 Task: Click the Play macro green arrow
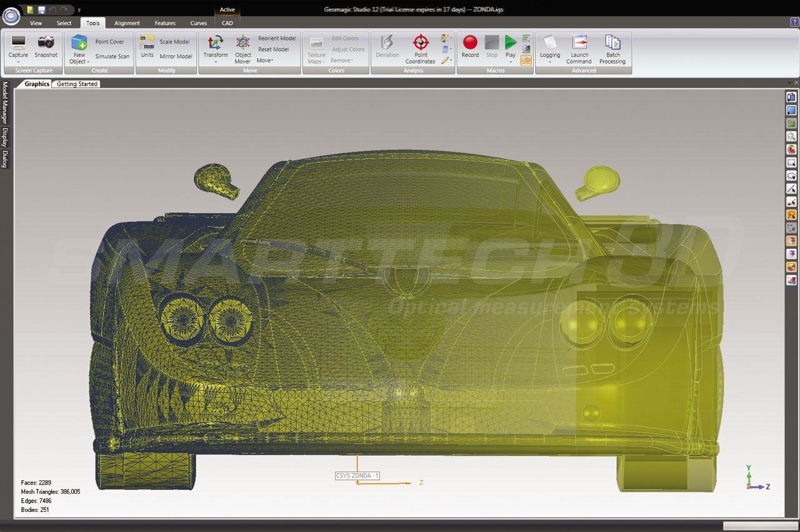coord(511,43)
